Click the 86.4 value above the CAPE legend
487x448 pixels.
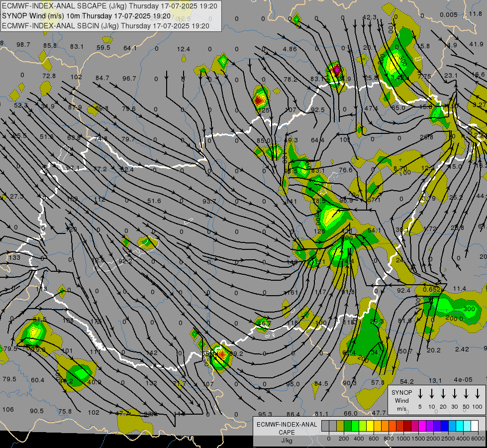pyautogui.click(x=293, y=414)
